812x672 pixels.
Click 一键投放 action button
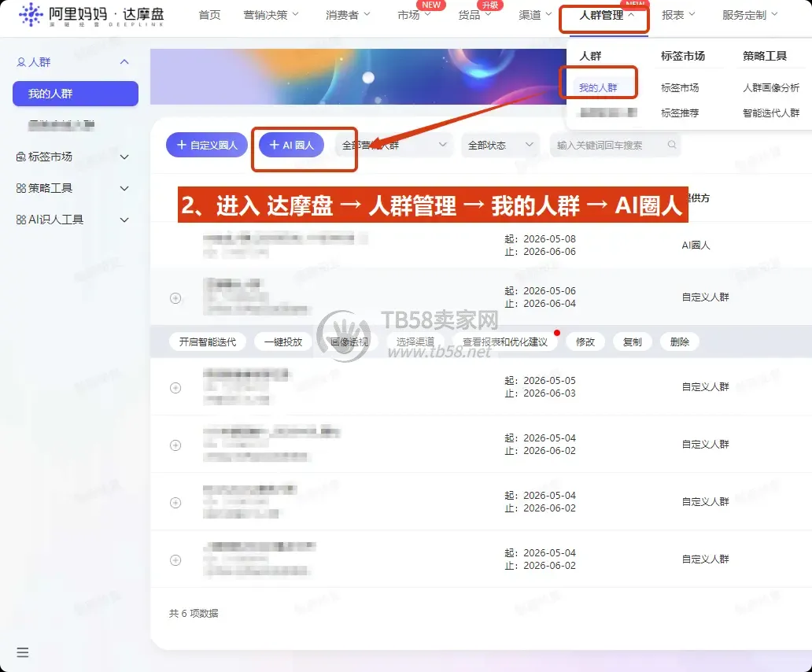[283, 342]
